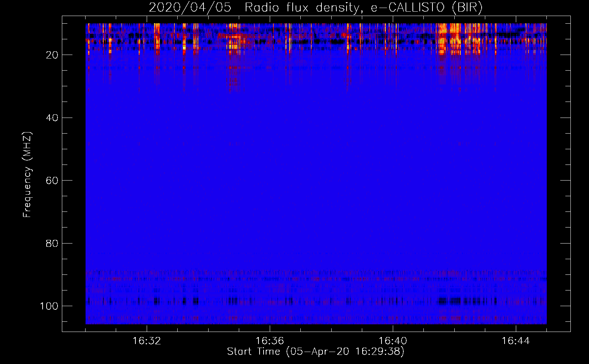The width and height of the screenshot is (589, 364).
Task: Click the 16:32 time tick label
Action: pyautogui.click(x=147, y=341)
